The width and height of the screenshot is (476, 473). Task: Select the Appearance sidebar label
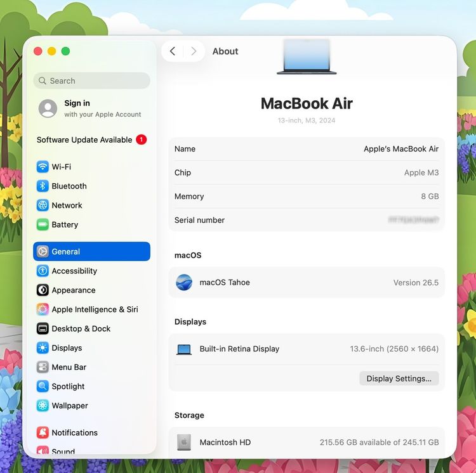[74, 290]
